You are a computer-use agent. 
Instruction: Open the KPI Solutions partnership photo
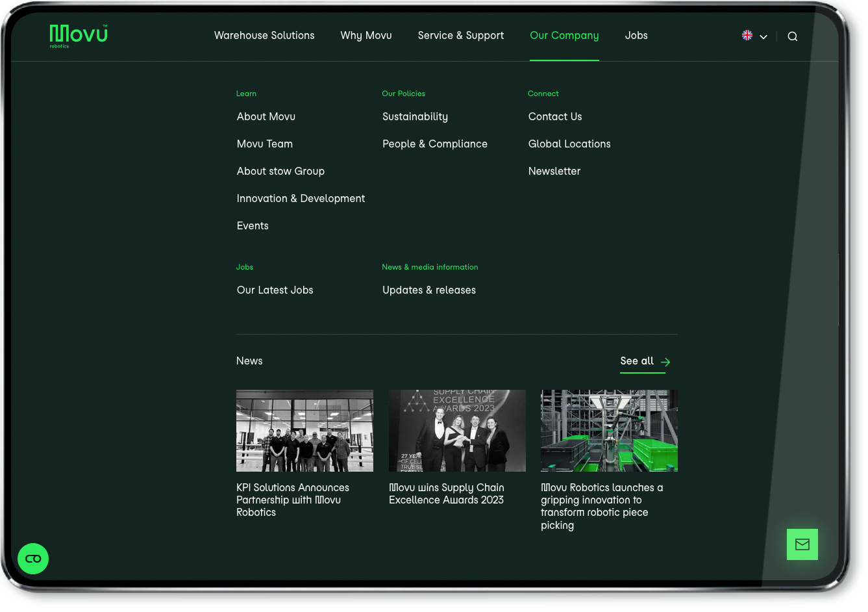point(304,431)
